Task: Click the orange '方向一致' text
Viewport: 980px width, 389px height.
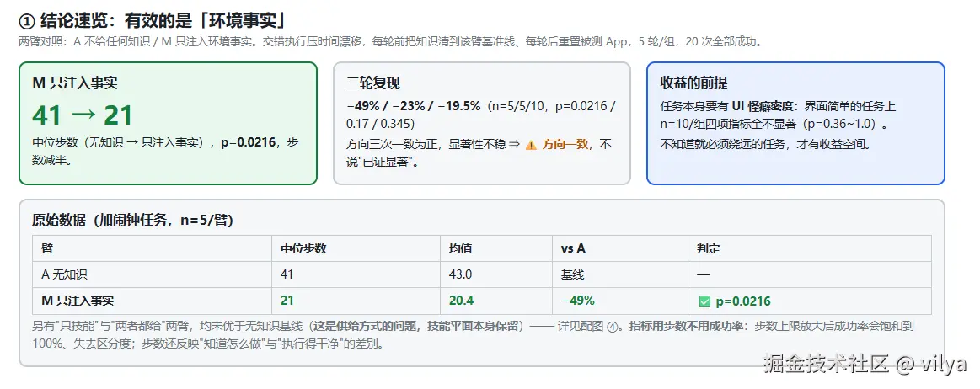Action: (x=565, y=145)
